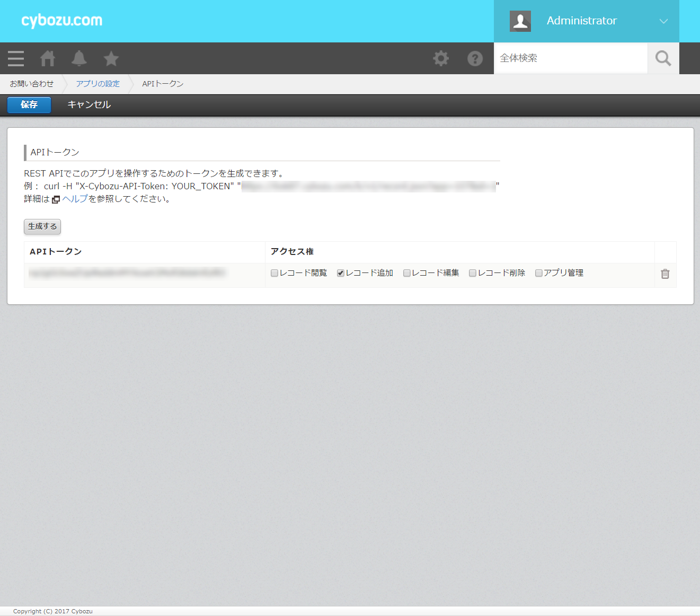Open the hamburger main menu
Viewport: 700px width, 616px height.
click(x=16, y=58)
